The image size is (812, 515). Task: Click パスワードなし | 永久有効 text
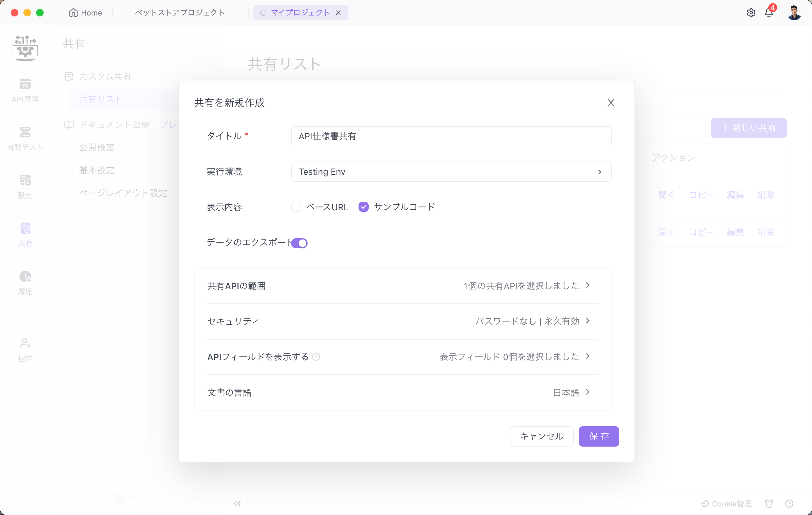coord(527,321)
